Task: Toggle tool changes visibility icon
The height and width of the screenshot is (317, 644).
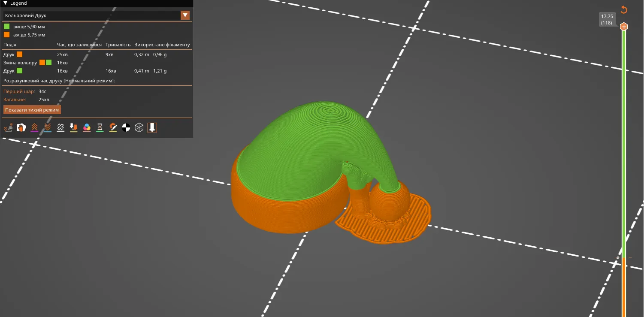Action: pyautogui.click(x=73, y=127)
